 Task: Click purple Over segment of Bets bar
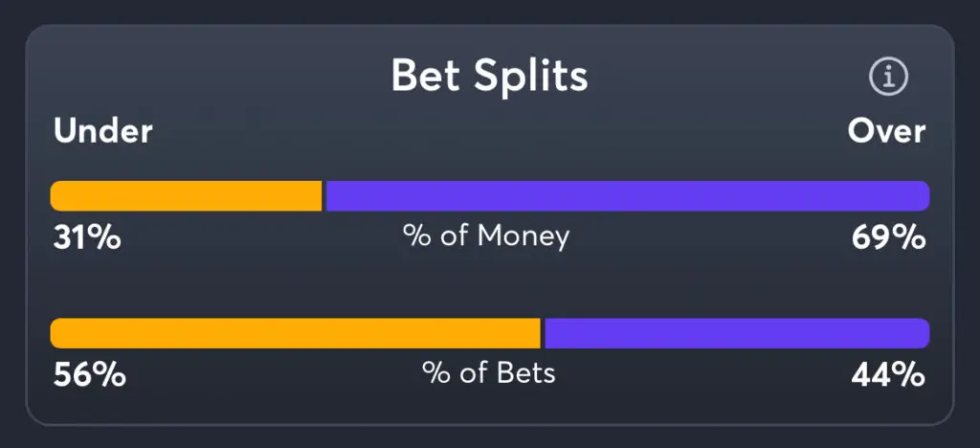(x=736, y=333)
